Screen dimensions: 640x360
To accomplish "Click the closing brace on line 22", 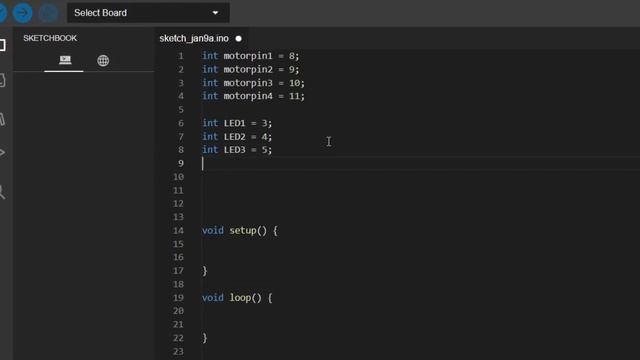I will 204,338.
